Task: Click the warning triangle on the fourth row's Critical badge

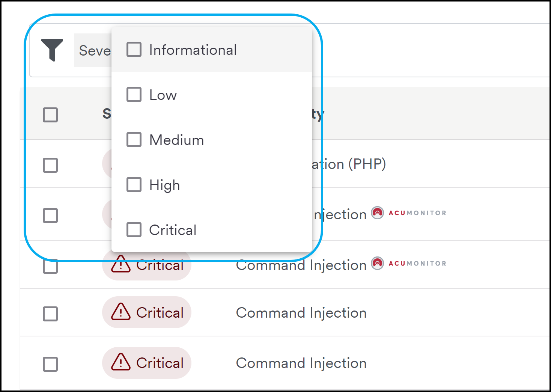Action: tap(121, 312)
